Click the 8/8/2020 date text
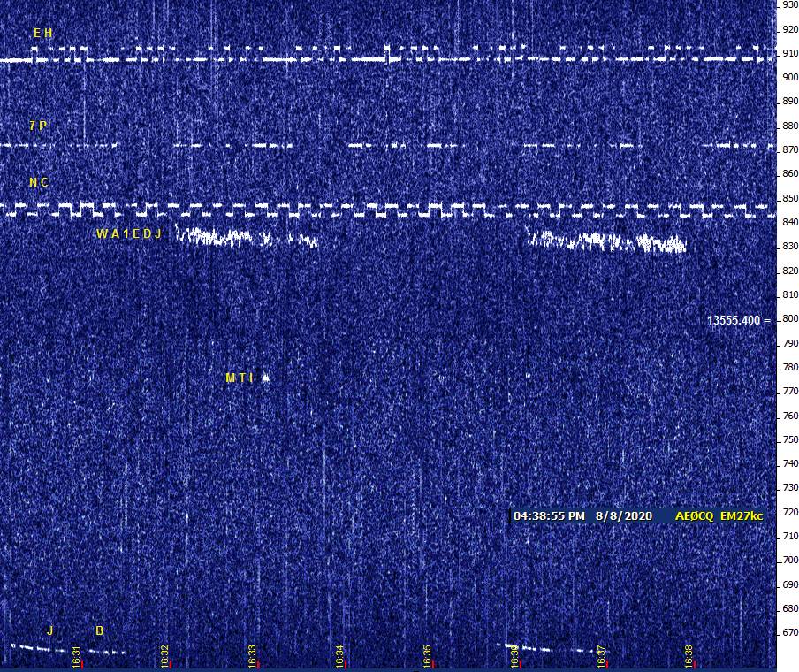This screenshot has width=799, height=672. [624, 515]
